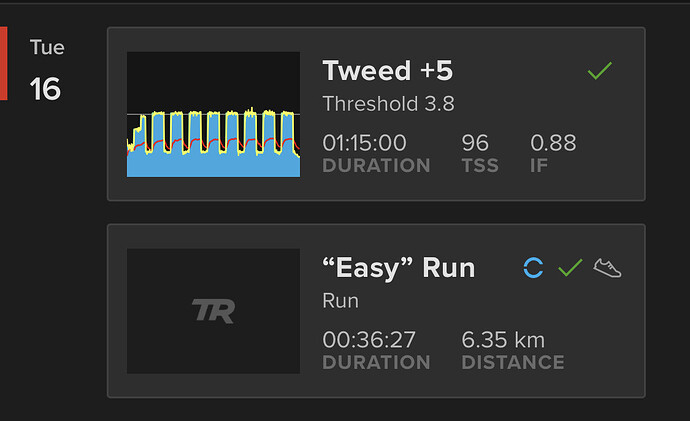Open the Tweed +5 power graph thumbnail
This screenshot has height=421, width=690.
point(213,114)
